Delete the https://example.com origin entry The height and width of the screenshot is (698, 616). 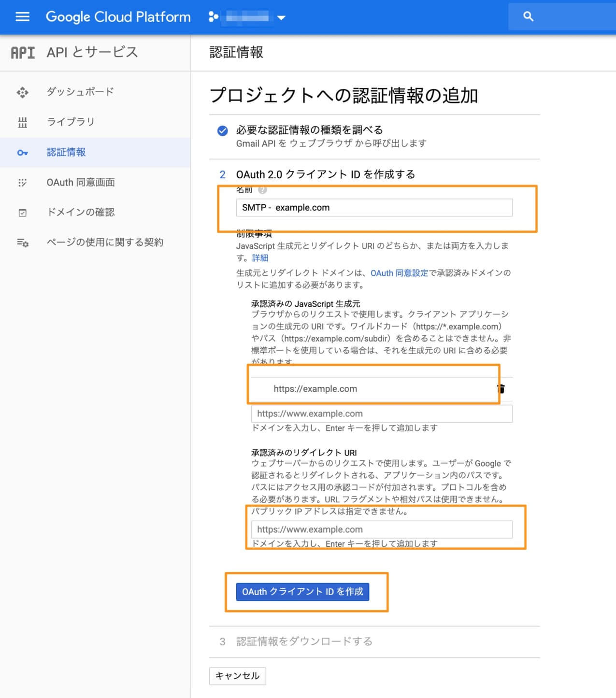[x=501, y=388]
